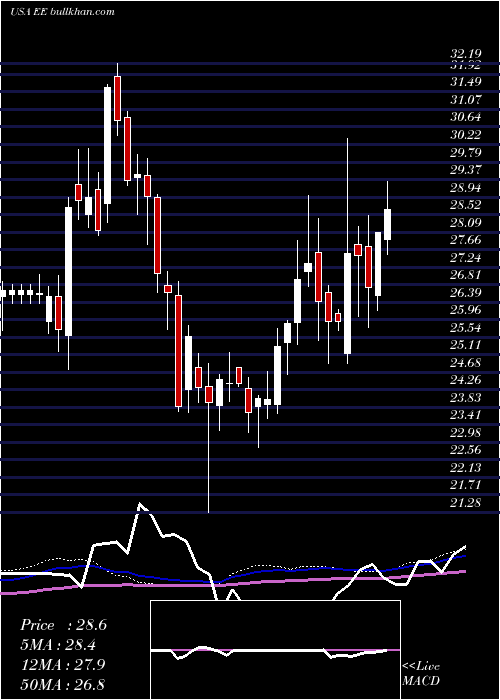
Task: Select the 30.64 price axis label
Action: [x=465, y=117]
